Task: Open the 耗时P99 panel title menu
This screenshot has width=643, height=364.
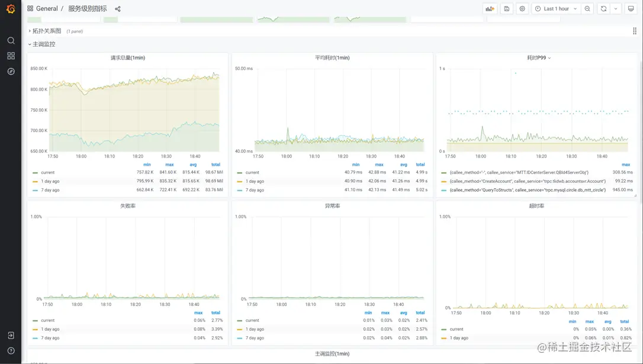Action: point(539,58)
